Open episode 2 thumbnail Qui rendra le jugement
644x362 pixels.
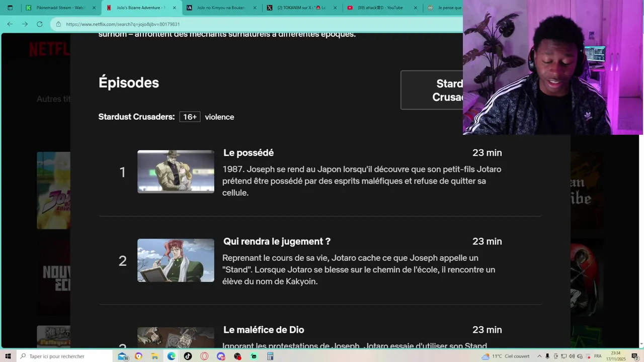click(x=176, y=260)
